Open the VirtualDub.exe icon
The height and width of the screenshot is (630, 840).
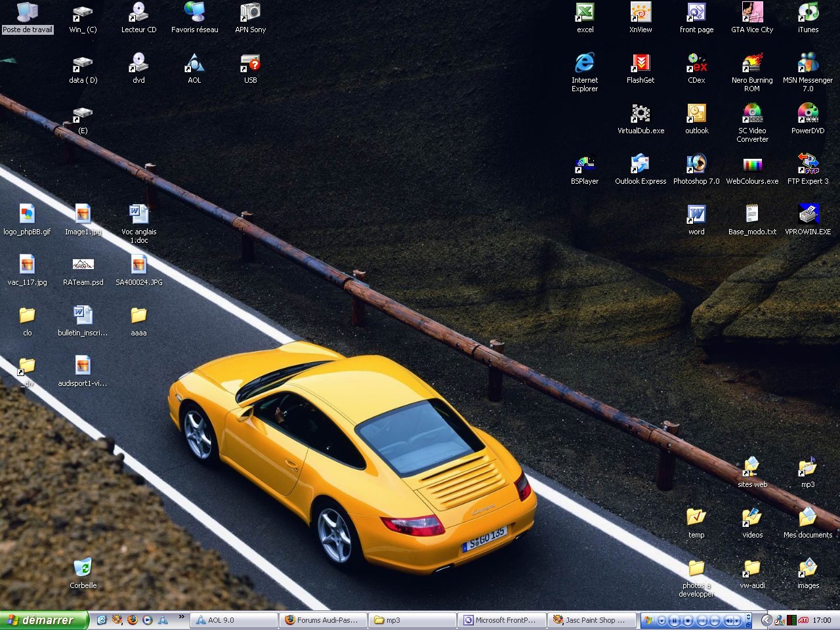point(640,114)
